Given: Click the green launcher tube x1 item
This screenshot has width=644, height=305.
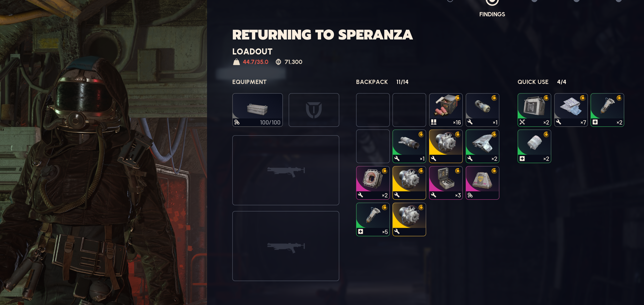Looking at the screenshot, I should [x=409, y=146].
